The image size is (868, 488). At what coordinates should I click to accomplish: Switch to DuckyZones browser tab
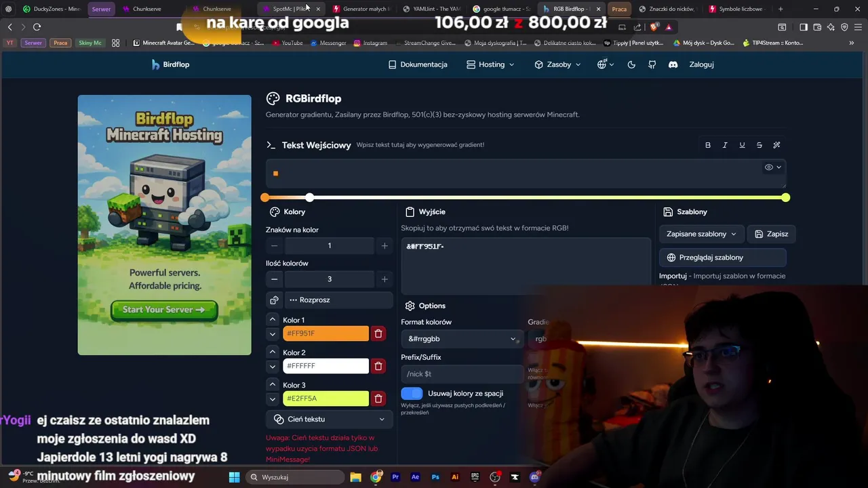[x=52, y=9]
